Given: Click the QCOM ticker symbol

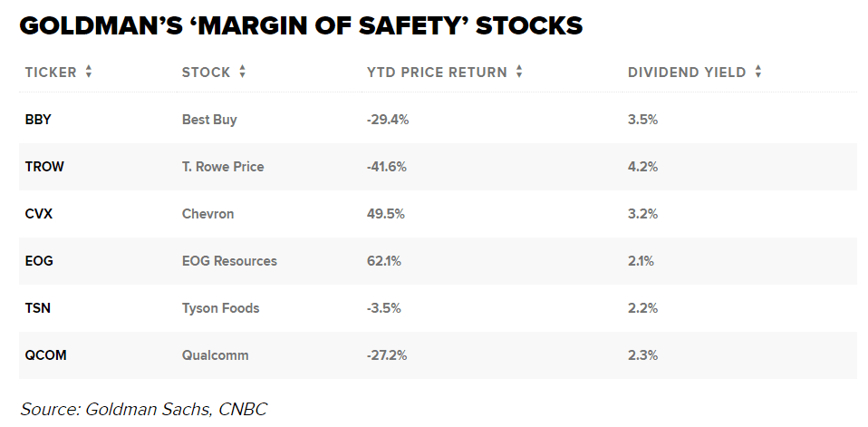Looking at the screenshot, I should pyautogui.click(x=45, y=355).
